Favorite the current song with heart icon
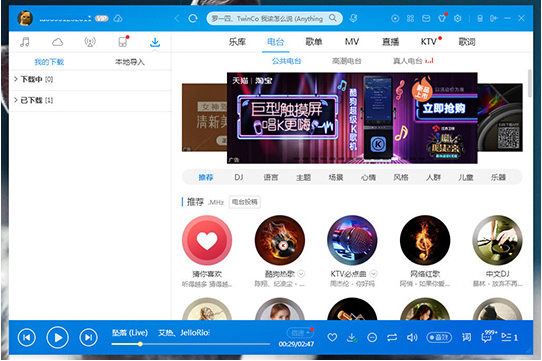The image size is (542, 361). pyautogui.click(x=332, y=337)
